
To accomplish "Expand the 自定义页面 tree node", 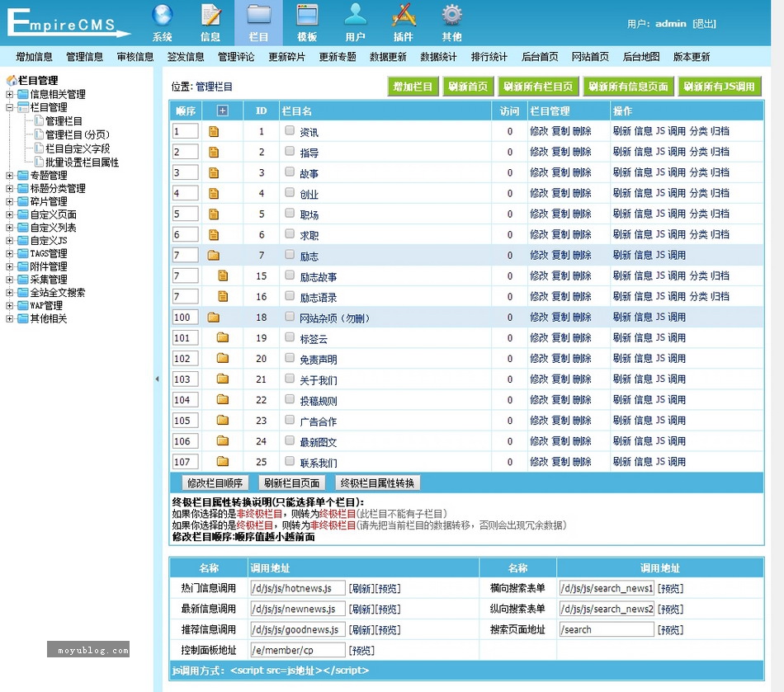I will (10, 214).
